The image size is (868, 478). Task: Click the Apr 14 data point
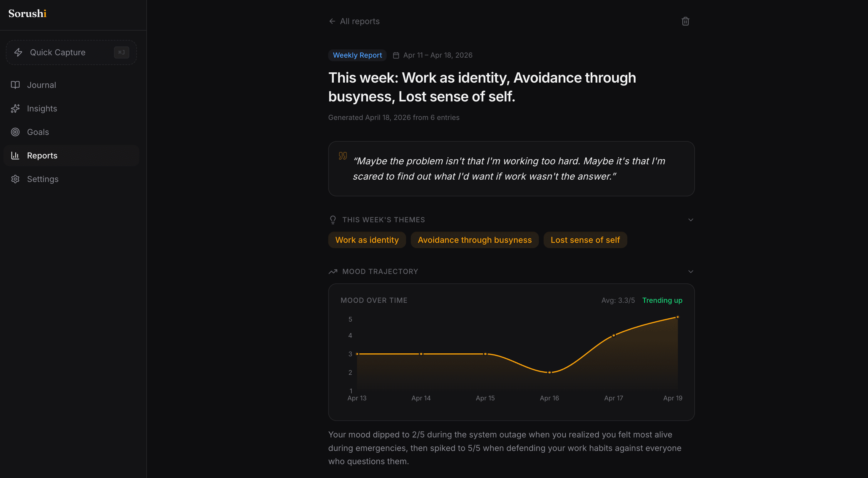(x=421, y=354)
